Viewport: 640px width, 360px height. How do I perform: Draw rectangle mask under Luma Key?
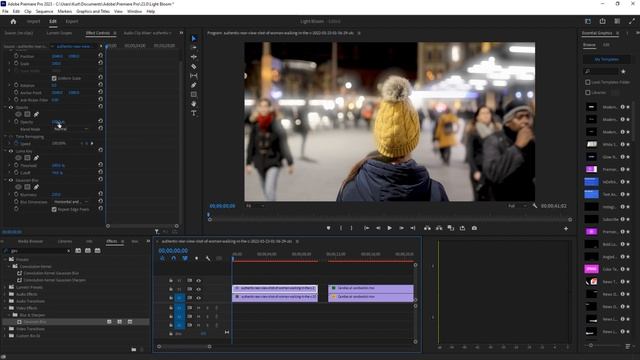[x=27, y=158]
